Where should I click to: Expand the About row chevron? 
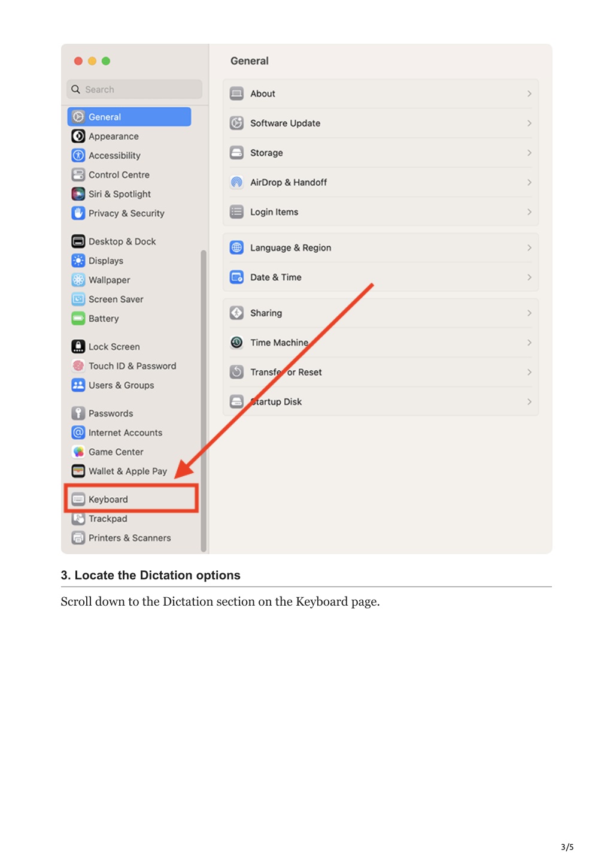[529, 93]
